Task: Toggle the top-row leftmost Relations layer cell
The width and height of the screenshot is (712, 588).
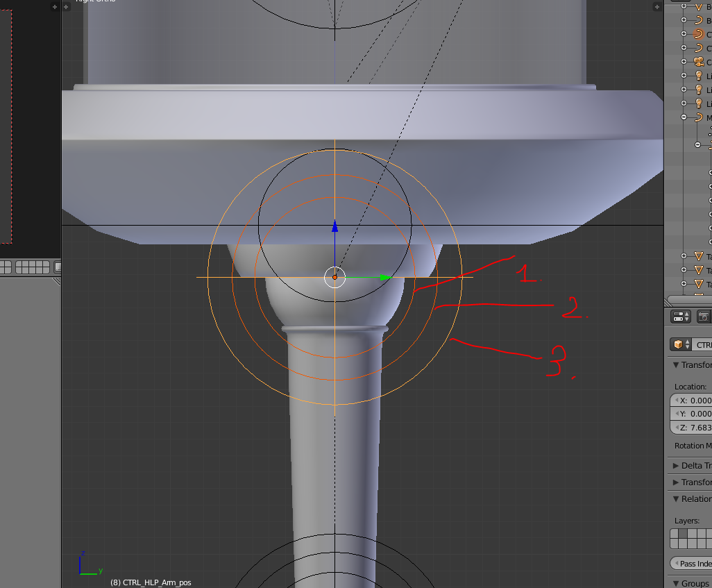Action: click(x=675, y=534)
